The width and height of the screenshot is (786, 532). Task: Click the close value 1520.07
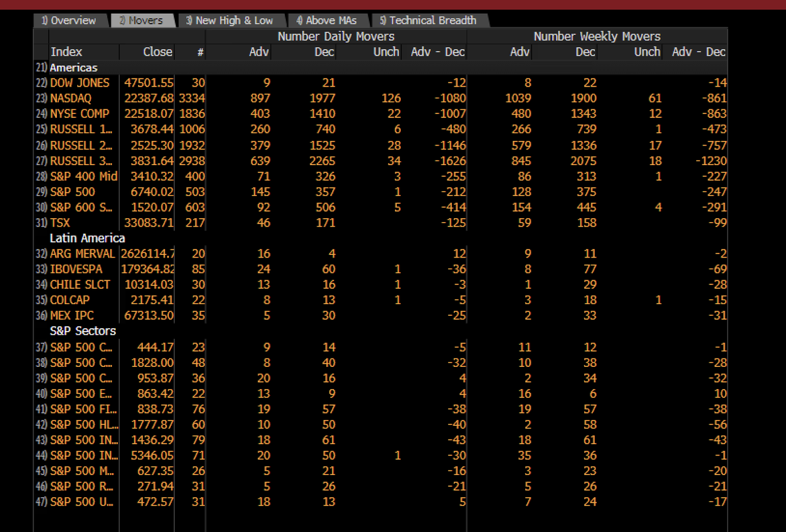pos(153,207)
